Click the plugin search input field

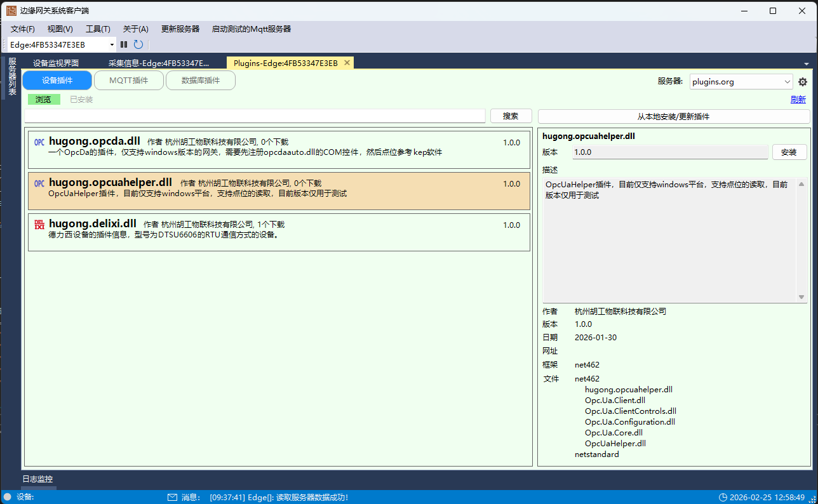pyautogui.click(x=255, y=116)
